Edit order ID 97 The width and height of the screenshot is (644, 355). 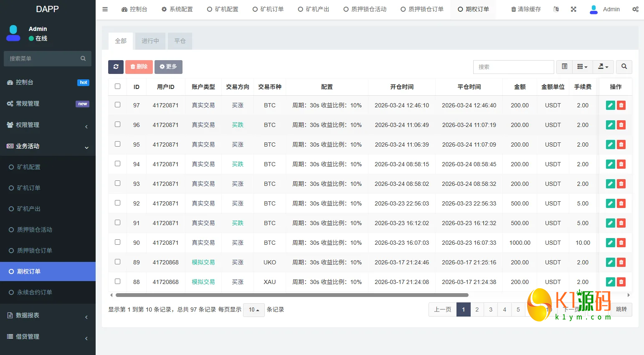pos(610,105)
